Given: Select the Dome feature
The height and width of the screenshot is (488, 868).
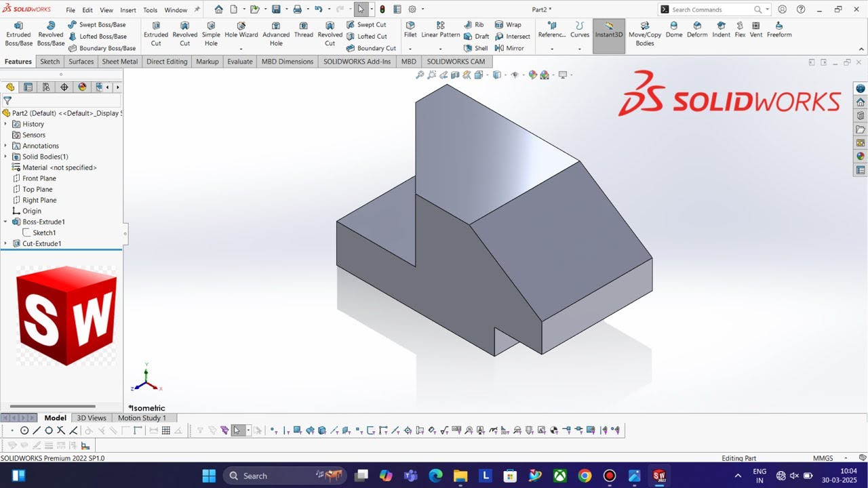Looking at the screenshot, I should pyautogui.click(x=674, y=30).
